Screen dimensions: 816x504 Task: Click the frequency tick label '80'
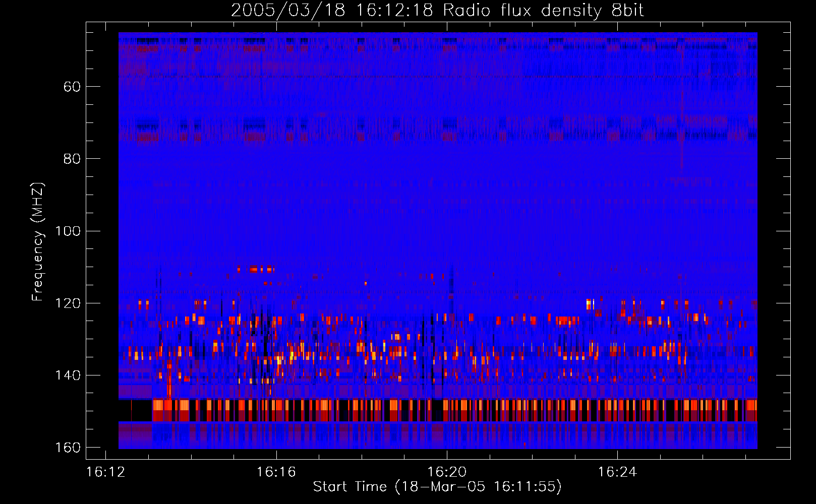(72, 159)
